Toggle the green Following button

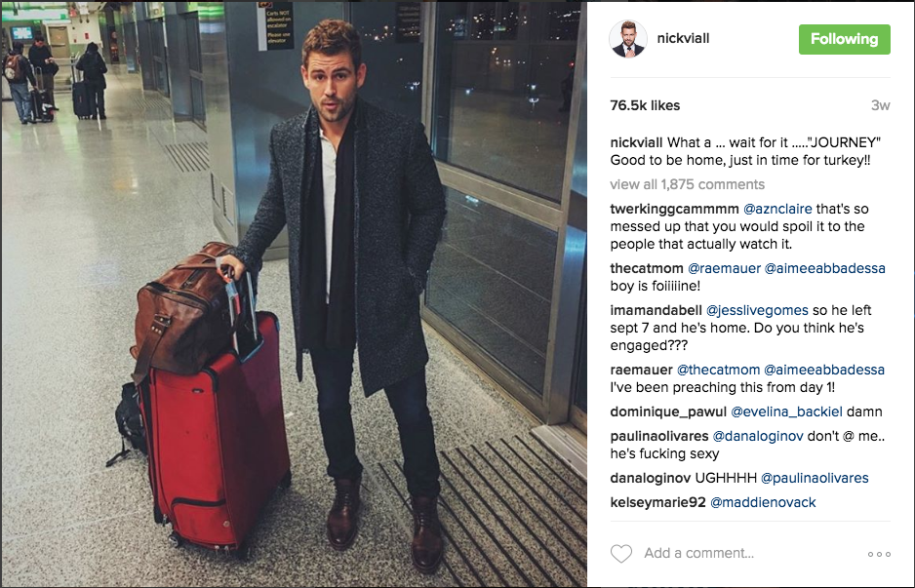pyautogui.click(x=845, y=39)
